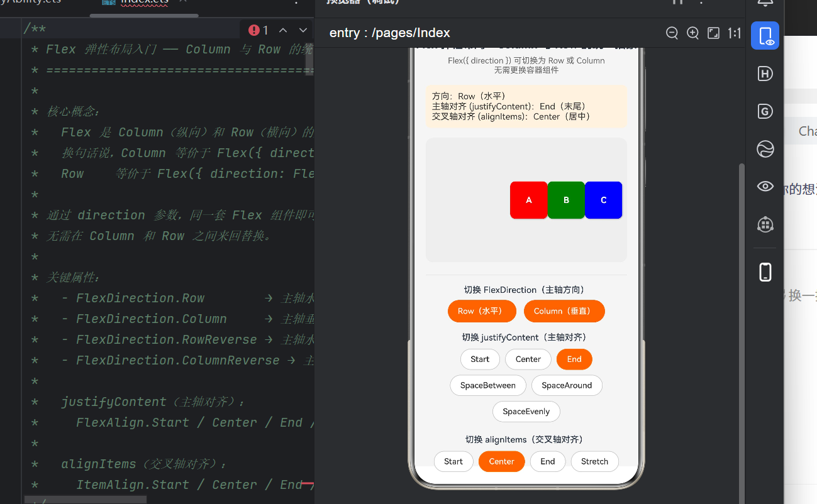This screenshot has height=504, width=817.
Task: Click the editor horizontal scrollbar
Action: click(x=86, y=500)
